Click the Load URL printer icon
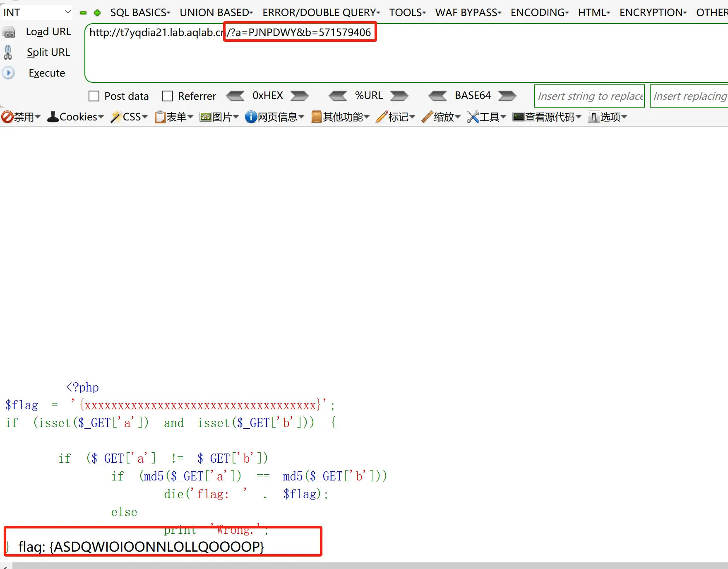This screenshot has width=728, height=569. click(x=9, y=32)
